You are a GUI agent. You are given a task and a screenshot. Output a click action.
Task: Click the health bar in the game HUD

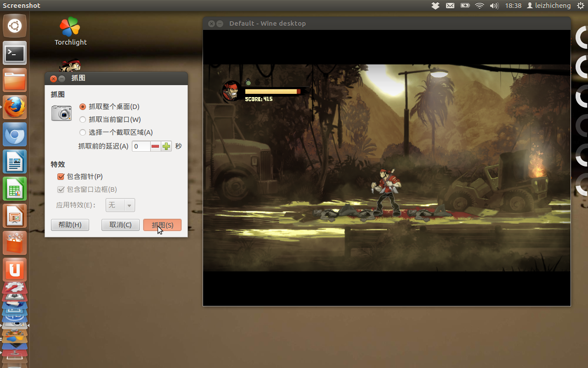(273, 92)
